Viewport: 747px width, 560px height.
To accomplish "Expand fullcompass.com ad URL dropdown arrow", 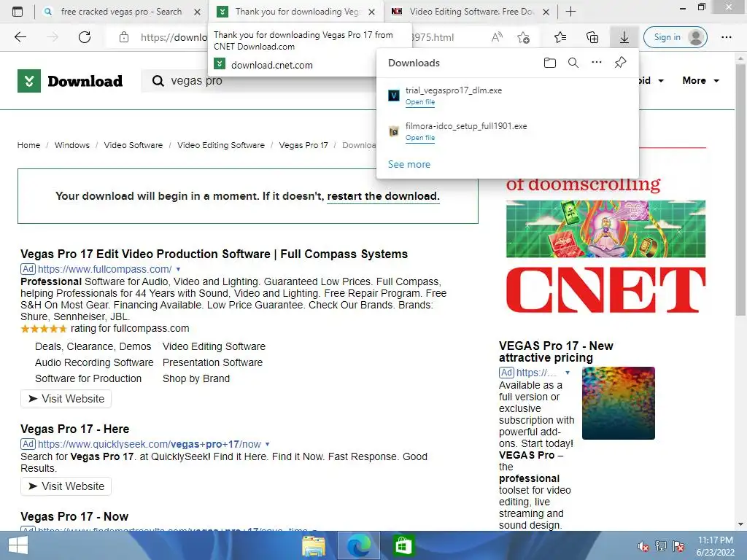I will click(x=178, y=270).
